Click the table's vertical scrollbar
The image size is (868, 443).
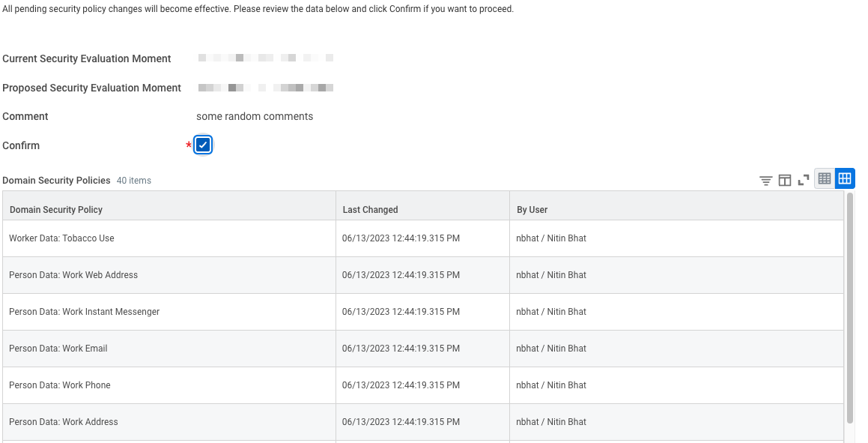[849, 307]
